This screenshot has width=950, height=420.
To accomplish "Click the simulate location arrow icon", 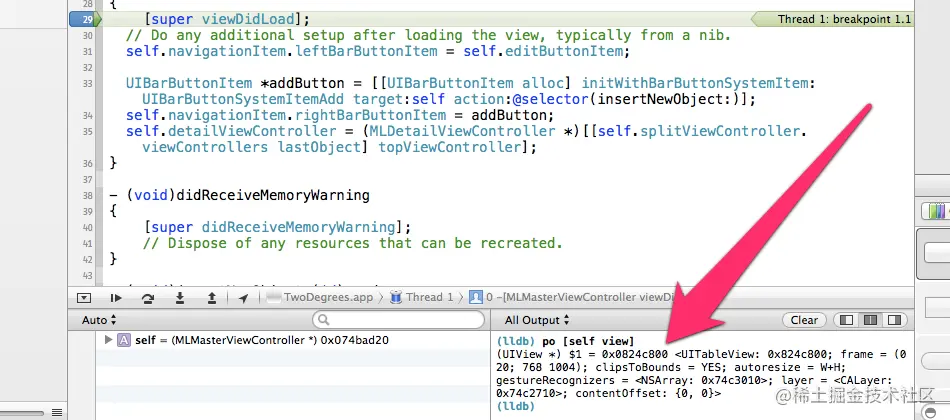I will [243, 298].
